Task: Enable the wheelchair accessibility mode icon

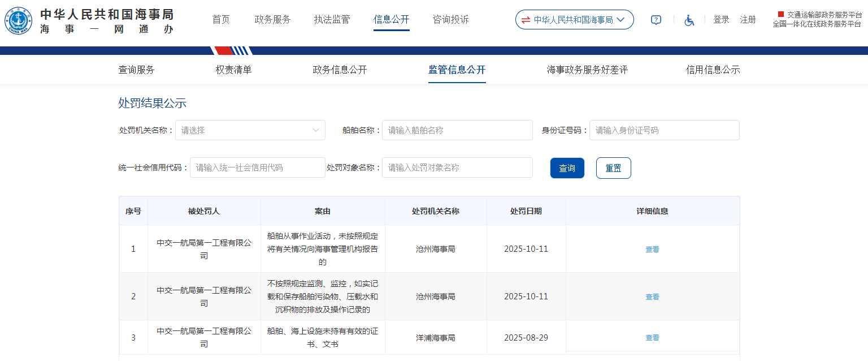Action: (689, 20)
